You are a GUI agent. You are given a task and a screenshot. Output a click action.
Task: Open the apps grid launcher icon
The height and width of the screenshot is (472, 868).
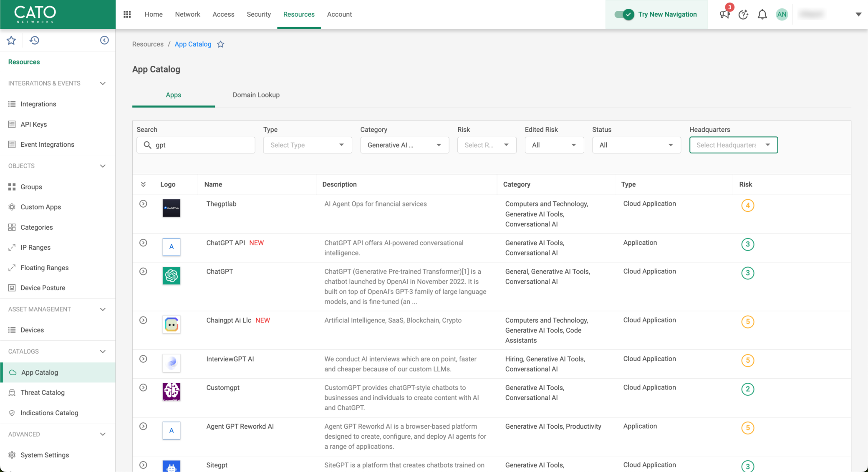[127, 14]
